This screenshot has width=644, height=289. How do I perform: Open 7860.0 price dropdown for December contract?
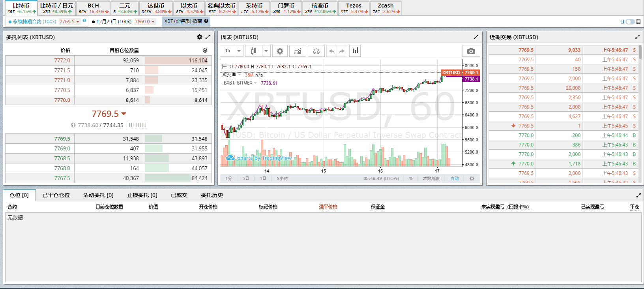click(145, 21)
